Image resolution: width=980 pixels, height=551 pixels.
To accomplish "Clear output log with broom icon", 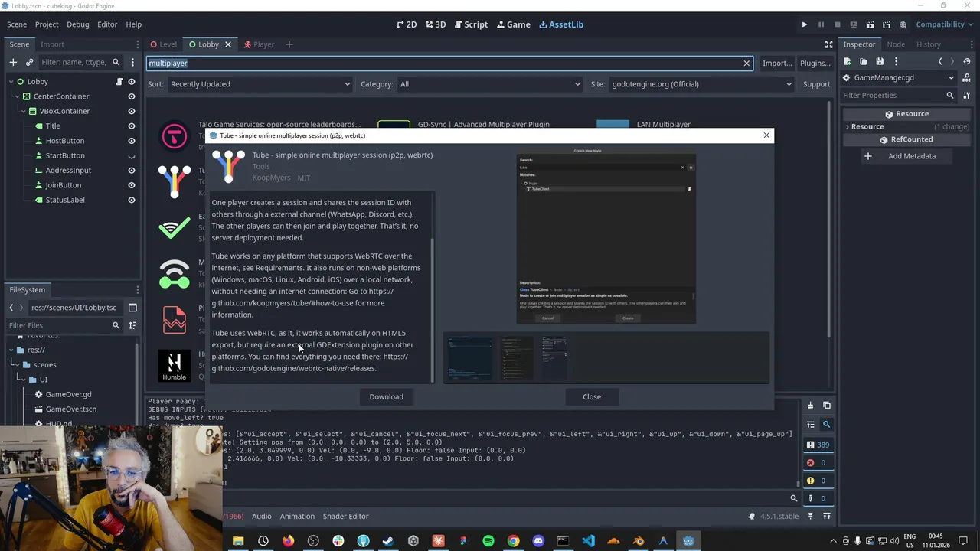I will (810, 405).
